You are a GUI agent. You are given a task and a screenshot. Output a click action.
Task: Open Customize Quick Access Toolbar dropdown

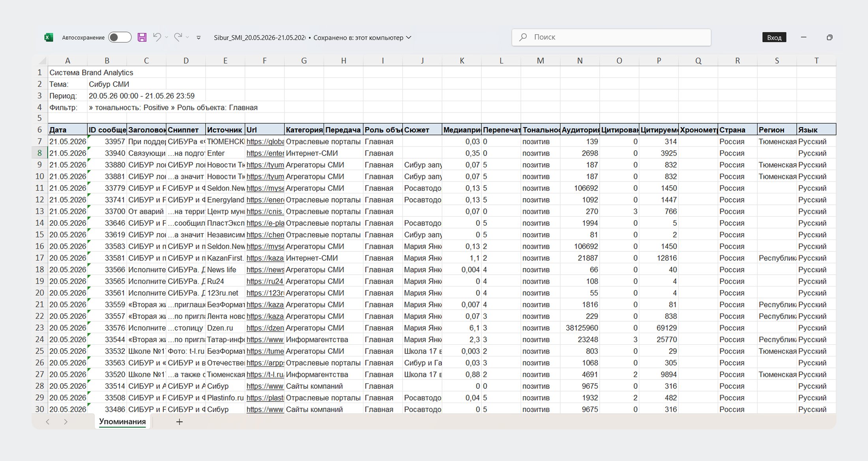click(198, 37)
